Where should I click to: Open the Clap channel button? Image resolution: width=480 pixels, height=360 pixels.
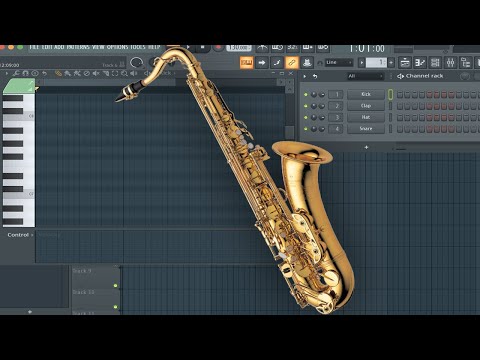click(x=366, y=106)
